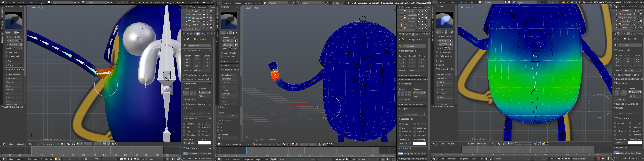Screen dimensions: 644x161
Task: Enable the X axis restriction checkbox under Rotar
Action: coord(218,123)
